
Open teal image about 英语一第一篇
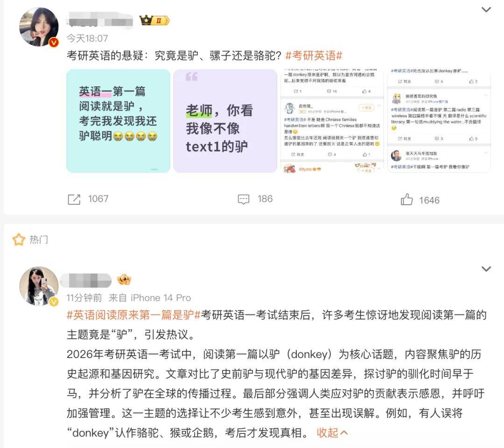point(118,121)
